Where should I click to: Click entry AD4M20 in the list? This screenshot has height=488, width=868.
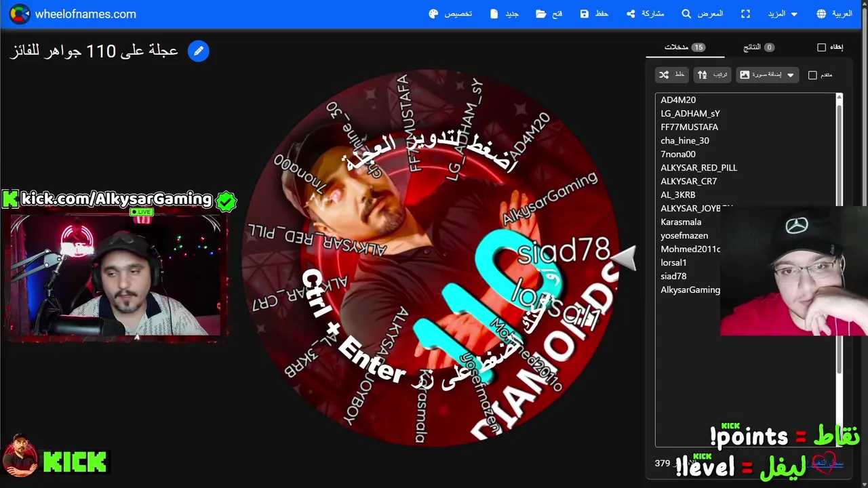click(678, 100)
